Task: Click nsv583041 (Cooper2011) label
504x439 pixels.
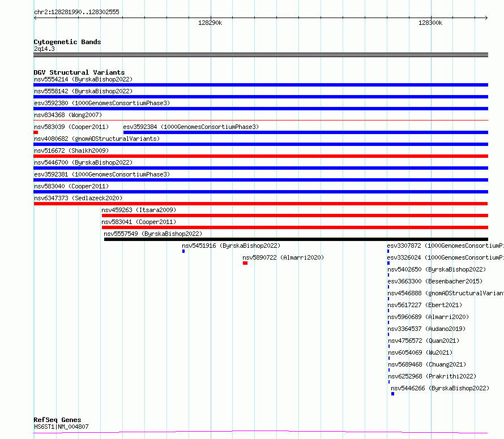Action: click(139, 222)
